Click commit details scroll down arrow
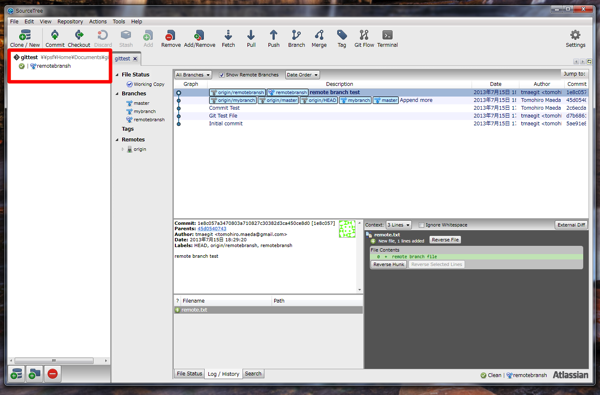The height and width of the screenshot is (395, 600). click(359, 290)
